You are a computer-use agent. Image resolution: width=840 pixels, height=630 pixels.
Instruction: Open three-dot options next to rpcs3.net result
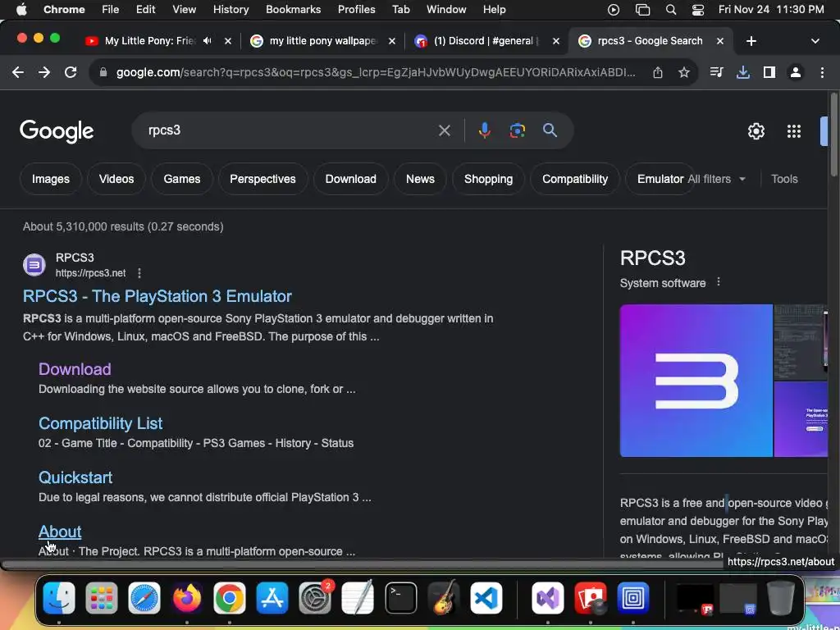(139, 273)
